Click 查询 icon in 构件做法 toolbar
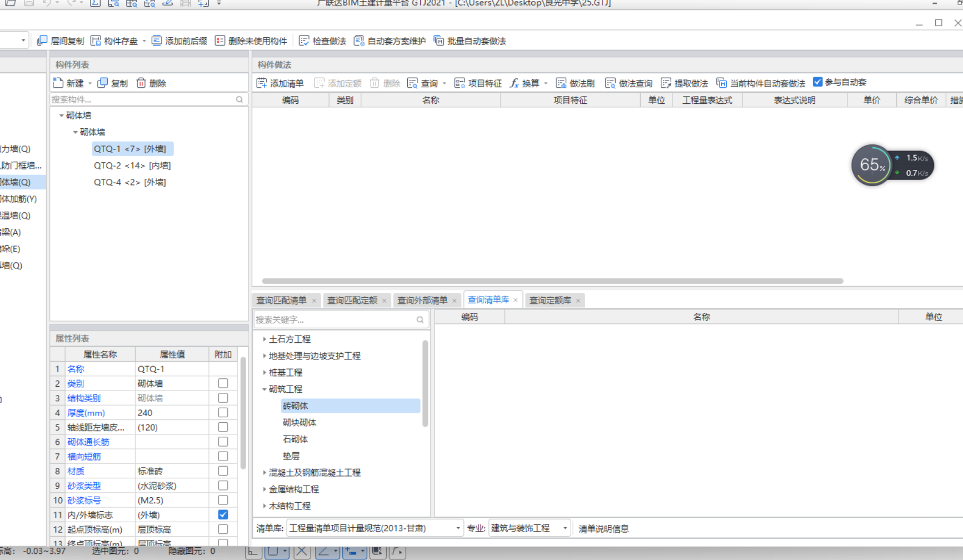 point(412,83)
